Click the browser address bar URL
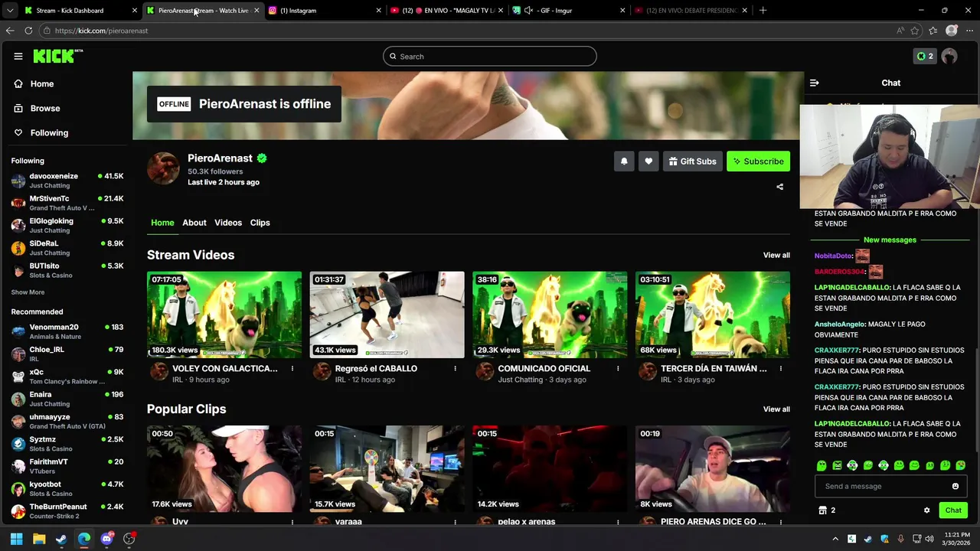Image resolution: width=980 pixels, height=551 pixels. [x=102, y=31]
